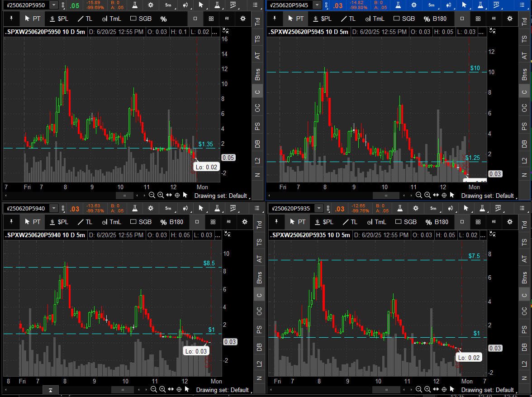Toggle pin on P5950 drawing toolbar

(x=11, y=19)
